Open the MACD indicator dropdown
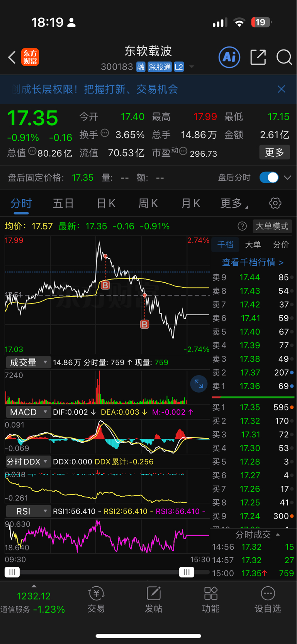The image size is (297, 644). 28,412
